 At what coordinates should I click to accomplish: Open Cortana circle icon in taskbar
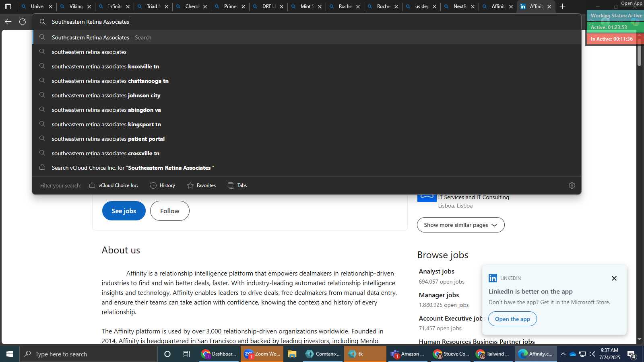click(167, 354)
